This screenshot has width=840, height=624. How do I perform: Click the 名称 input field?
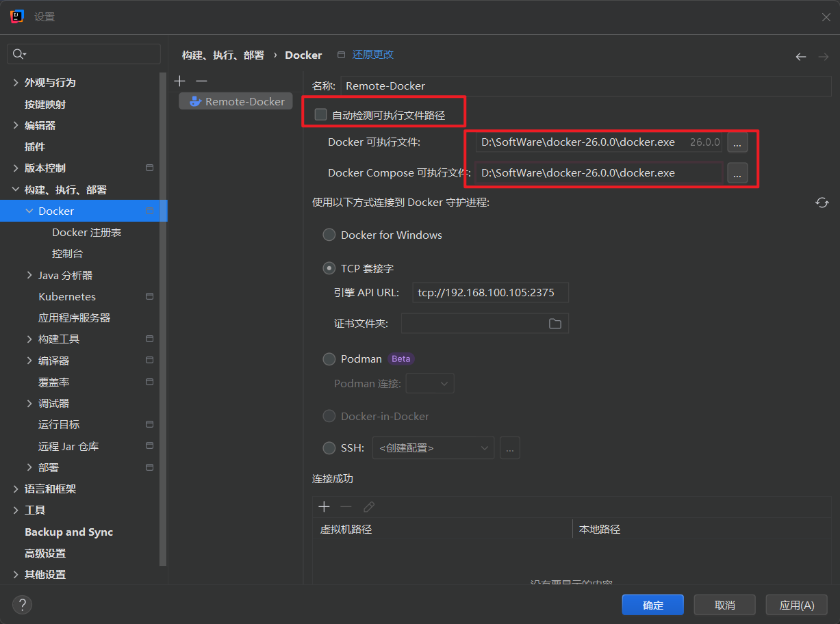click(x=587, y=86)
